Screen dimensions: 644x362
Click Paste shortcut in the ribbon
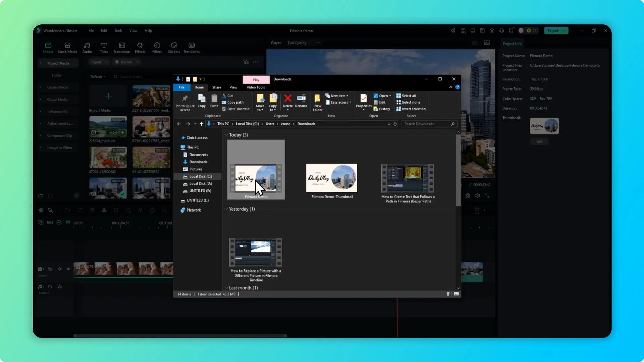coord(236,109)
